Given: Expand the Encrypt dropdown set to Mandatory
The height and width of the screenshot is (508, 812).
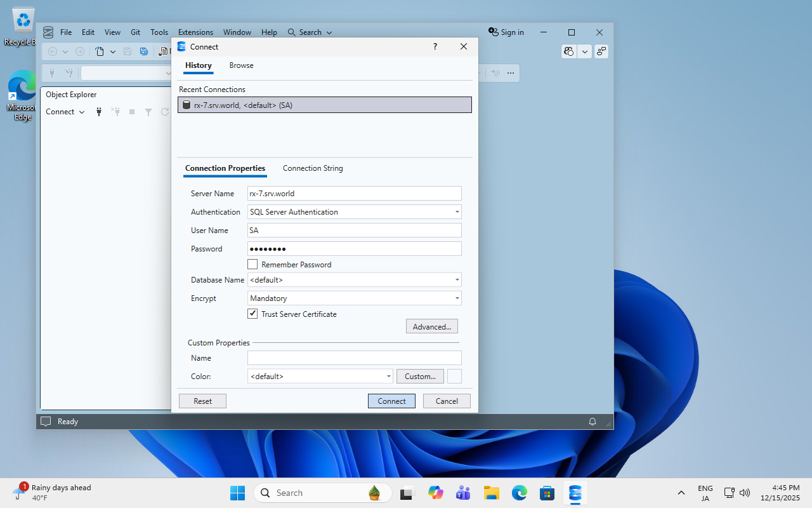Looking at the screenshot, I should pyautogui.click(x=457, y=298).
